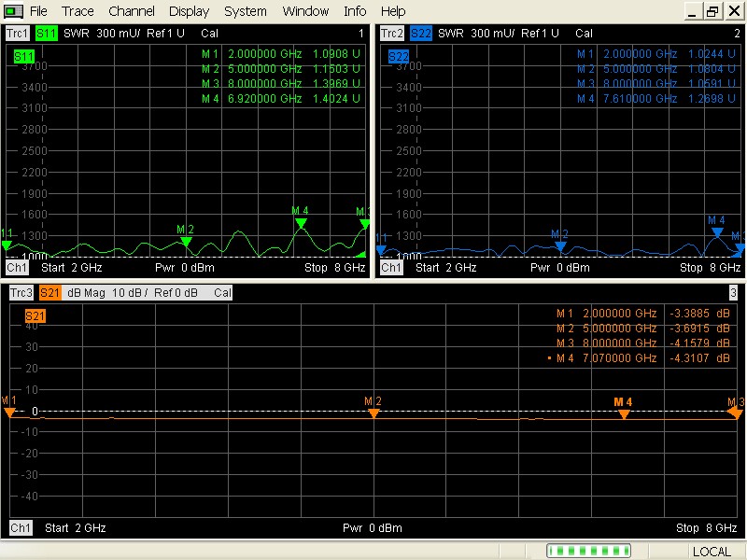Click the analyzer application icon in menu bar
This screenshot has width=747, height=560.
point(13,11)
